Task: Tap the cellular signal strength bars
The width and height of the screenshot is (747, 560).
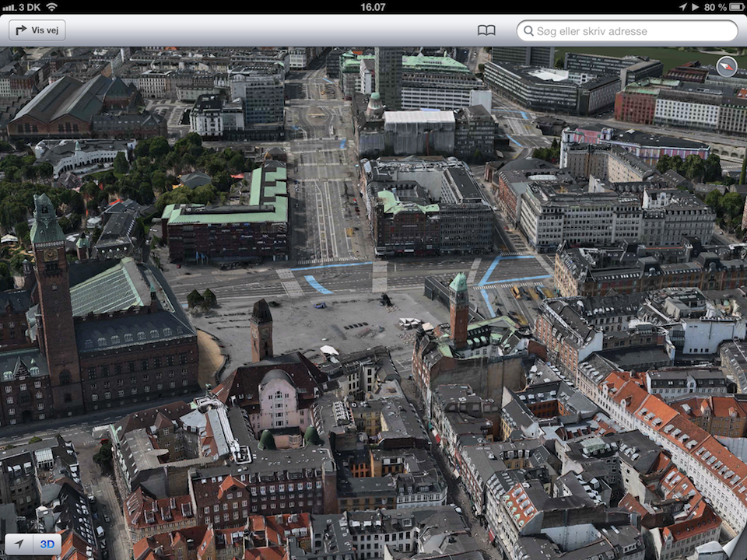Action: 9,7
